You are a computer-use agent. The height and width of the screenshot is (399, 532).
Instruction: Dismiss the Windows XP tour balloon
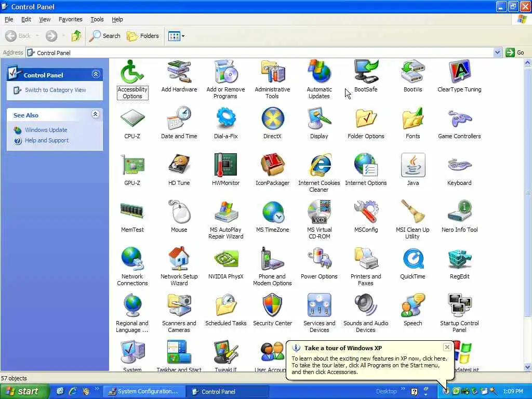point(447,347)
